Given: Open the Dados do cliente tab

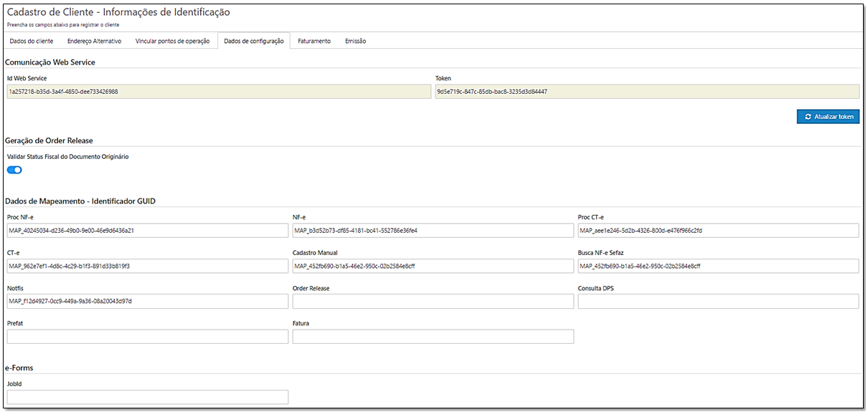Looking at the screenshot, I should coord(32,41).
